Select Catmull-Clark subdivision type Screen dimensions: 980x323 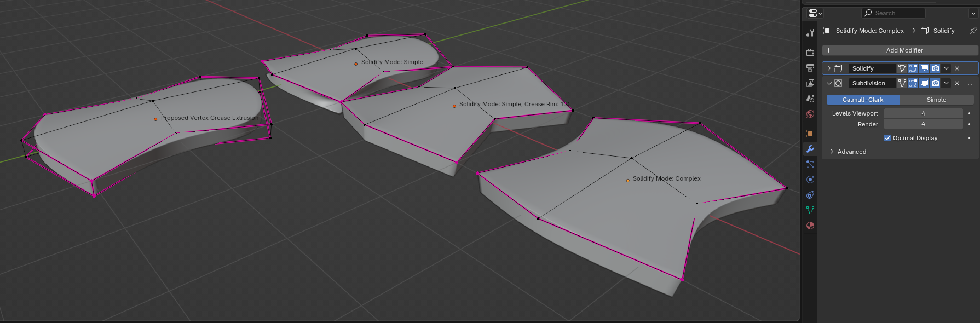pyautogui.click(x=863, y=100)
